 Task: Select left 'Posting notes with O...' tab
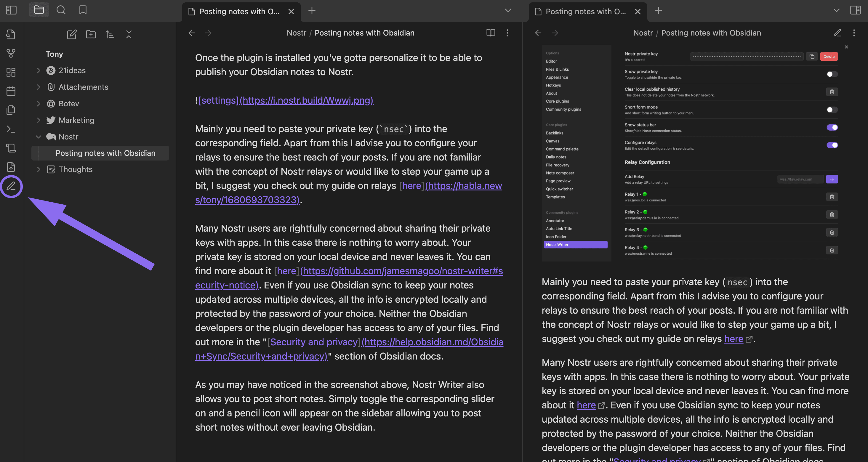(241, 12)
